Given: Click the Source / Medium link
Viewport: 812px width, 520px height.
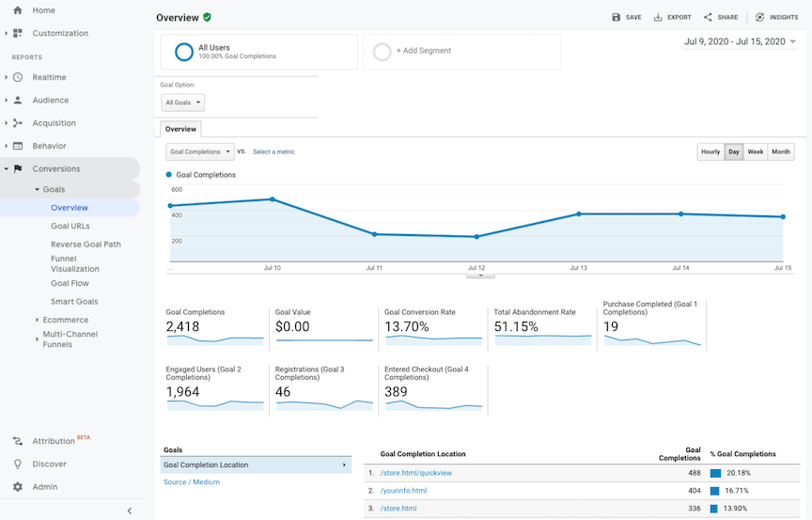Looking at the screenshot, I should 192,481.
